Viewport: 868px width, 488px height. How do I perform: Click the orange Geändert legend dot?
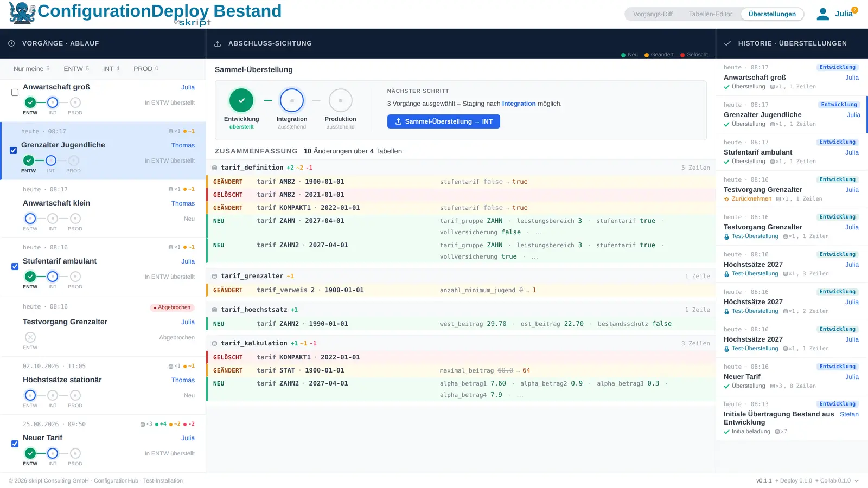[x=647, y=55]
